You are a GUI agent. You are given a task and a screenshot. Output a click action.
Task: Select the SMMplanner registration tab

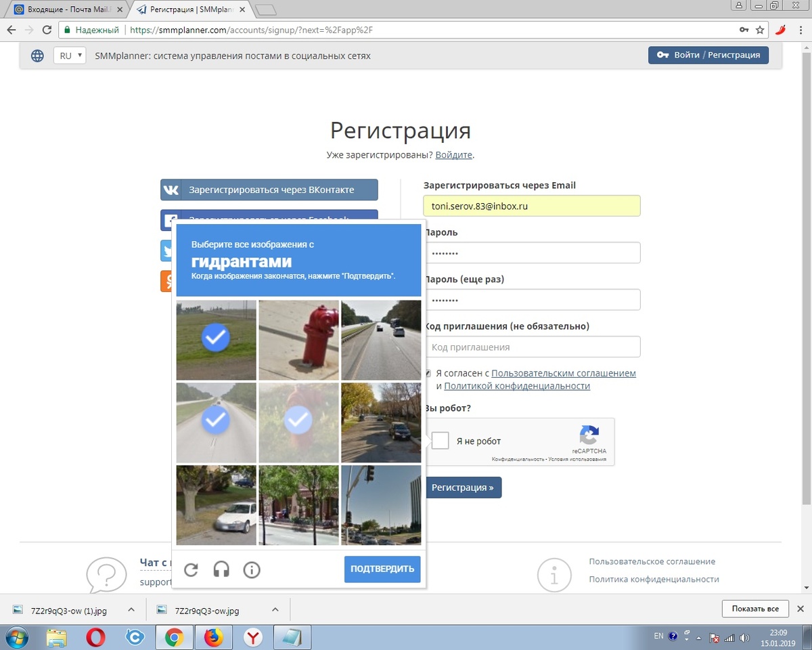[191, 9]
